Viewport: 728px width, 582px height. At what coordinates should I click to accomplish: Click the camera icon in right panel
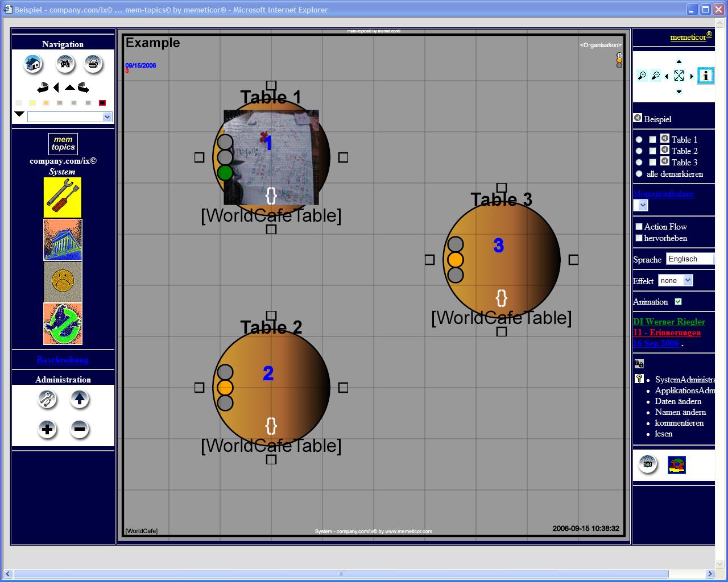[x=647, y=464]
